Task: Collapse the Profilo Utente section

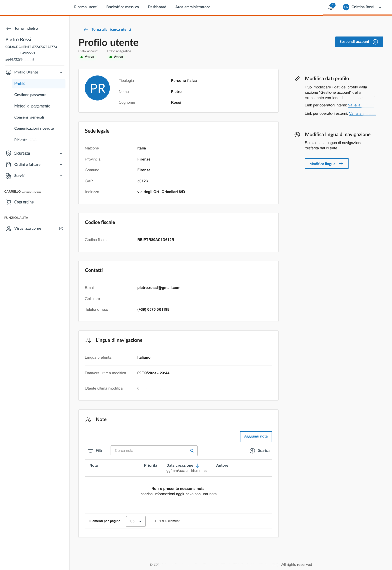Action: (61, 72)
